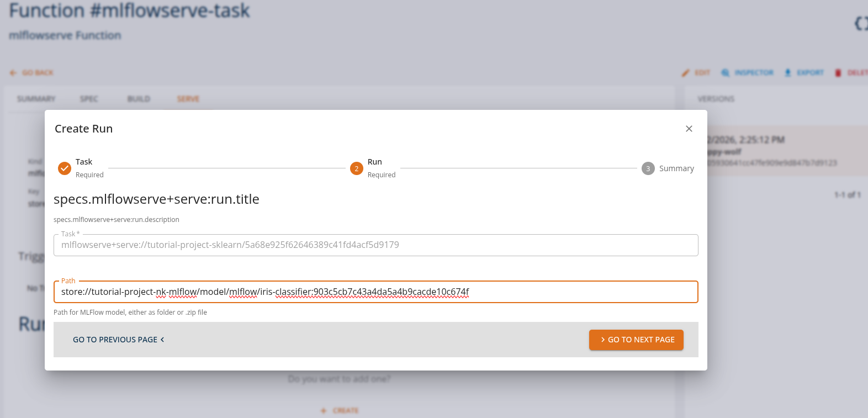Click the Run step circle labeled 2
The image size is (868, 418).
[357, 168]
